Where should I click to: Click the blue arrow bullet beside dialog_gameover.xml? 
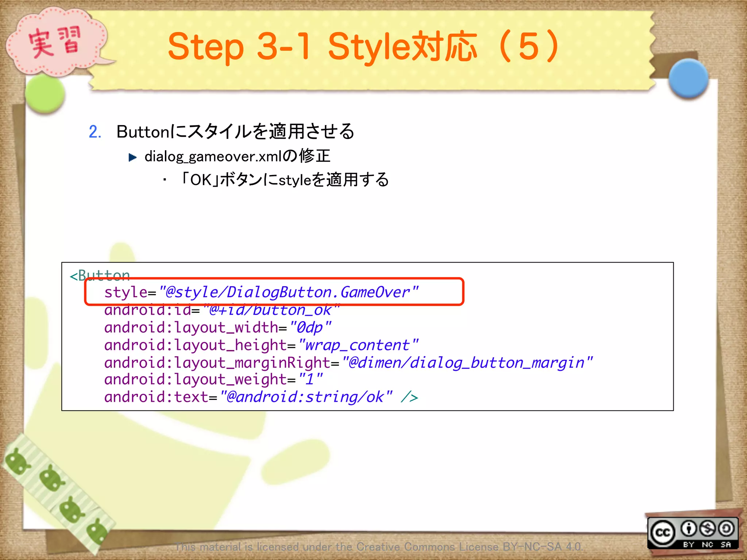pyautogui.click(x=133, y=157)
